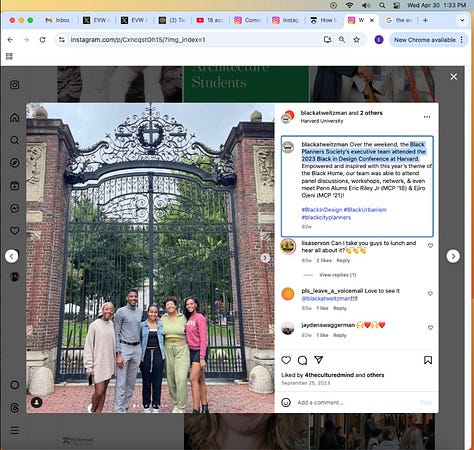This screenshot has height=450, width=474.
Task: Open post options three-dot menu
Action: pyautogui.click(x=427, y=117)
